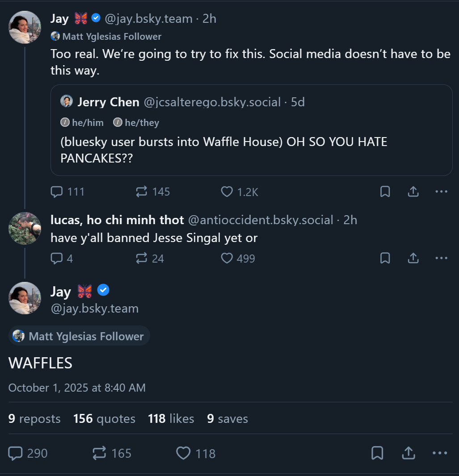Open lucas's profile avatar
The height and width of the screenshot is (476, 459).
click(x=25, y=229)
